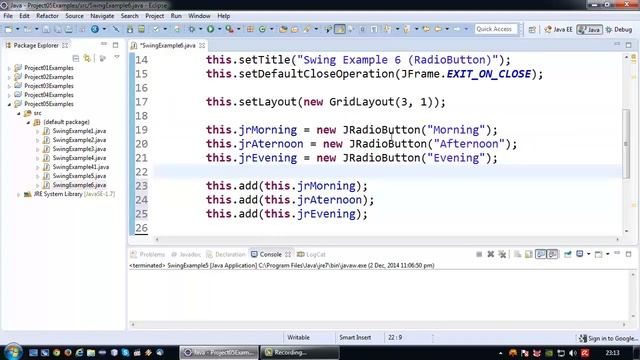Open the Refactor menu
Viewport: 640px width, 360px height.
point(47,16)
